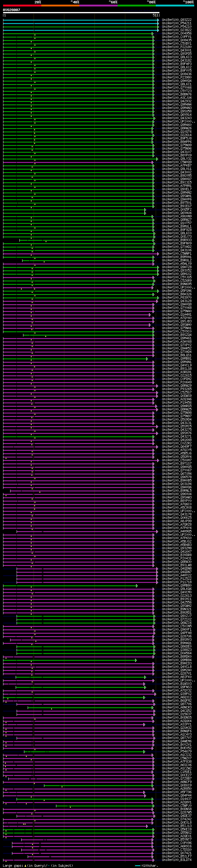
Task: Click the UniRef100_Q9LY32 entry
Action: pos(177,159)
